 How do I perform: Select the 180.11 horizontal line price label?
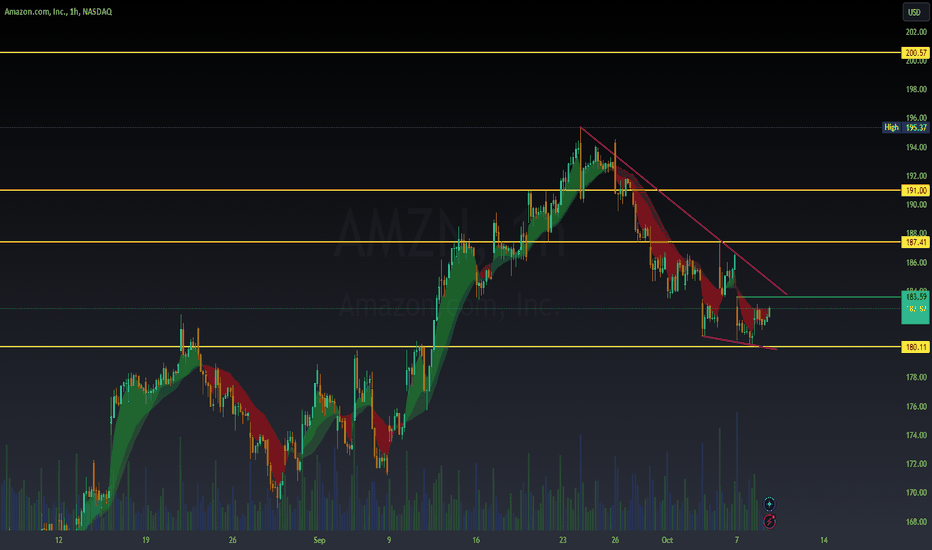[915, 347]
